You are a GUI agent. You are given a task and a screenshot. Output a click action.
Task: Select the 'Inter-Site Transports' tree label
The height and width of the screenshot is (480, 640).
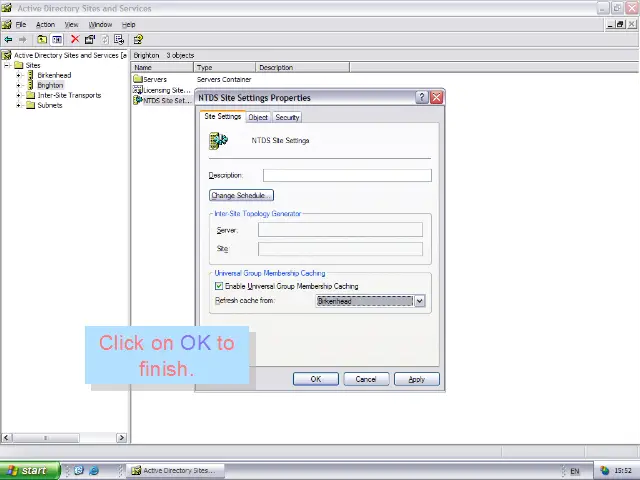[x=69, y=95]
